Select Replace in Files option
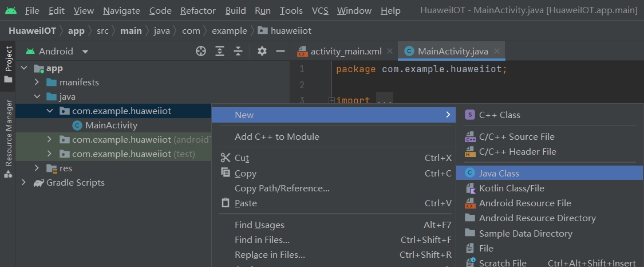 pos(270,254)
